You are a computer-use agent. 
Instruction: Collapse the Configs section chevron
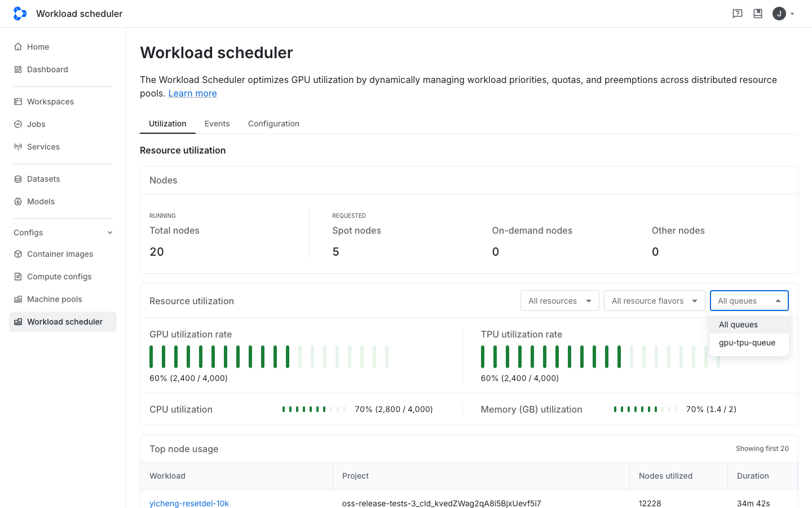point(110,233)
